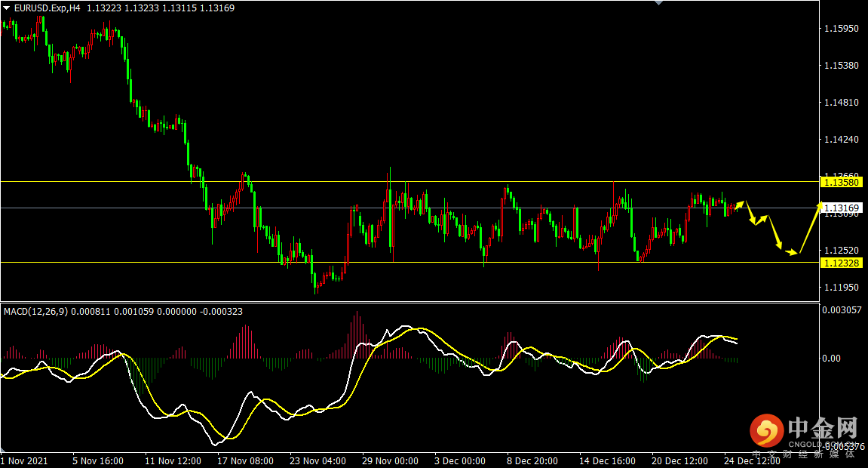Click the 0.00 level on MACD scale
This screenshot has width=868, height=468.
(831, 358)
